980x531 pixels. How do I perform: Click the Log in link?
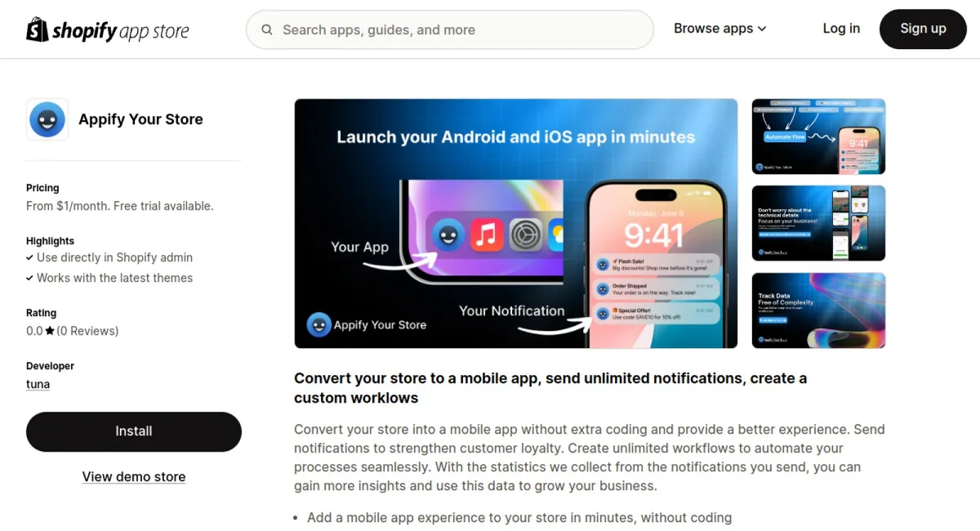point(841,29)
